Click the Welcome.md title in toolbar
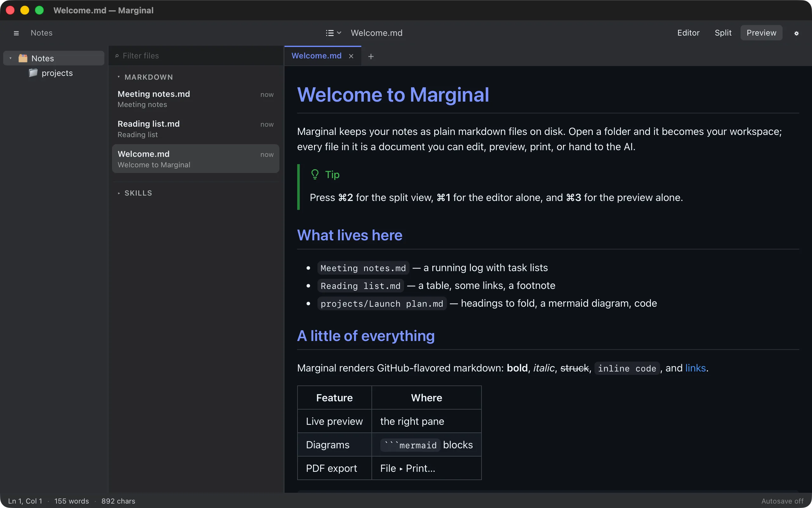812x508 pixels. coord(377,33)
